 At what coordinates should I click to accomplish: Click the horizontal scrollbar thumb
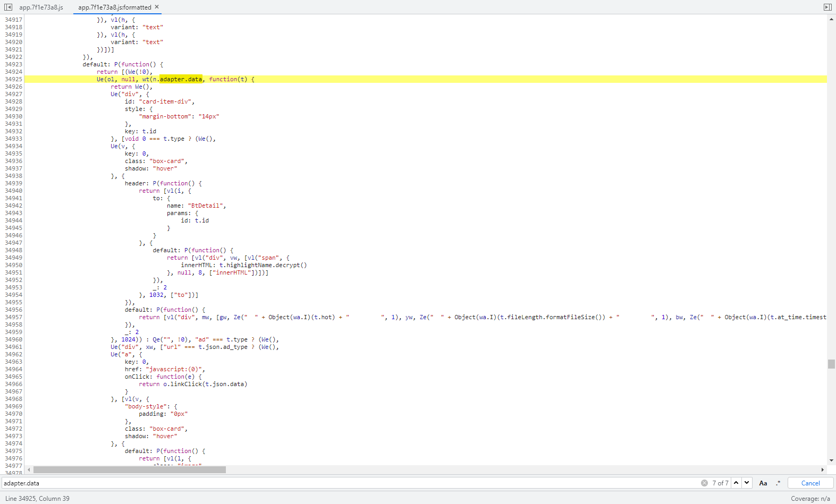coord(130,469)
